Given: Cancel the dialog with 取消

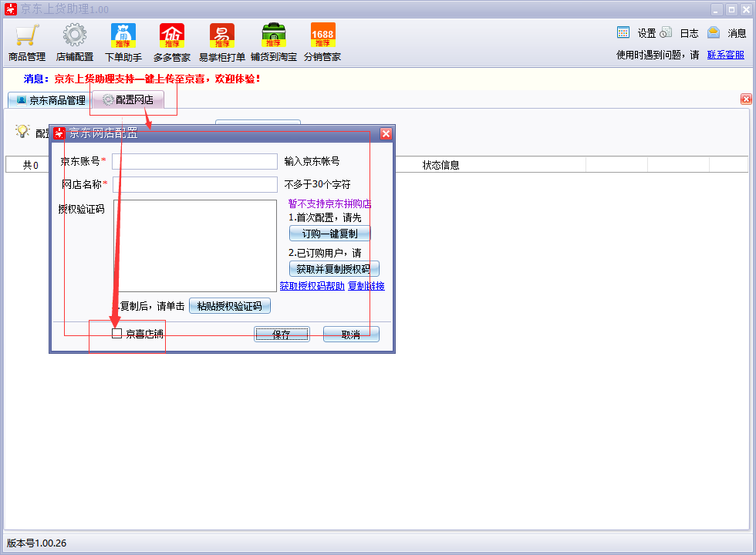Looking at the screenshot, I should coord(351,335).
